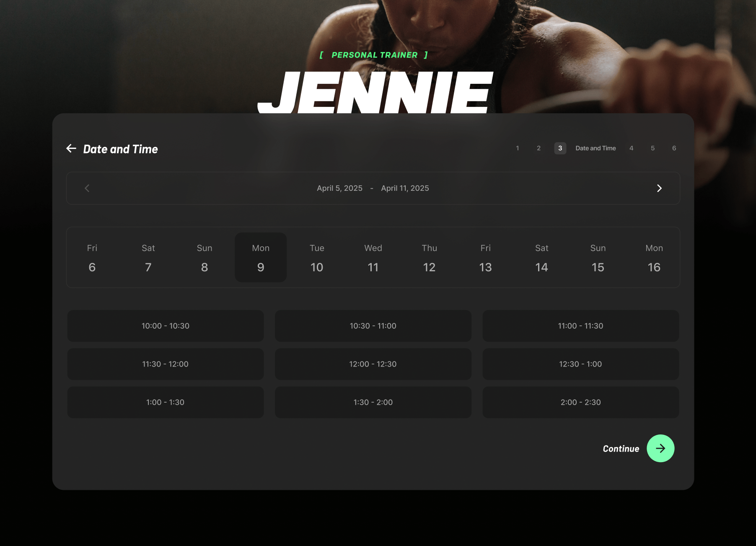
Task: Select Mon 16 date
Action: pyautogui.click(x=654, y=257)
